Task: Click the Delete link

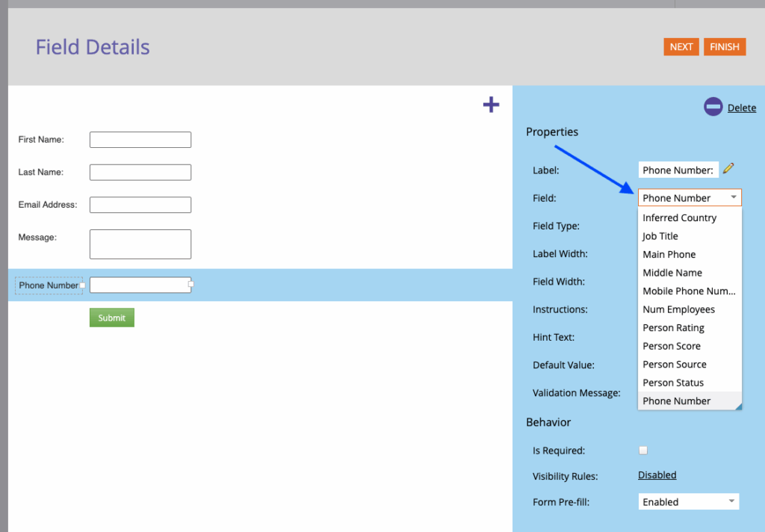Action: [741, 108]
